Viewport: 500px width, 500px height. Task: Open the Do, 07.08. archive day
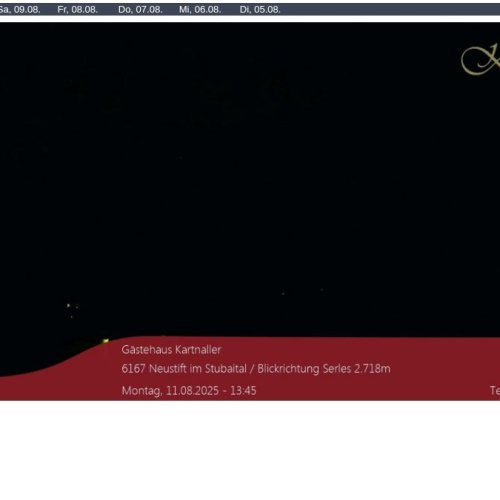pos(140,10)
